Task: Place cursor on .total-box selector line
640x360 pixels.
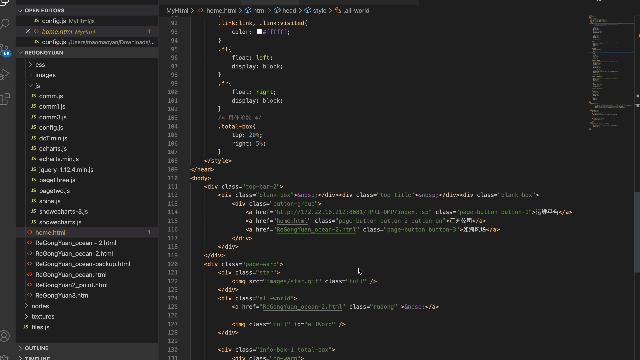Action: coord(237,127)
